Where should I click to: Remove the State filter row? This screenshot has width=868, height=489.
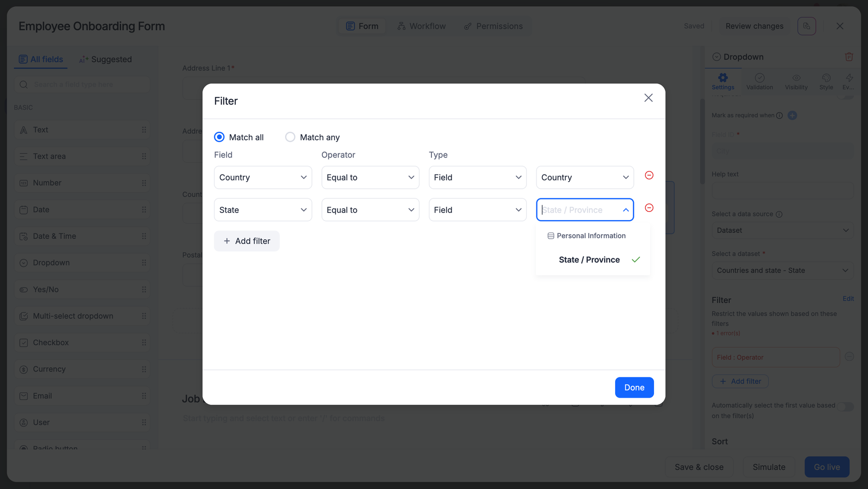tap(649, 208)
